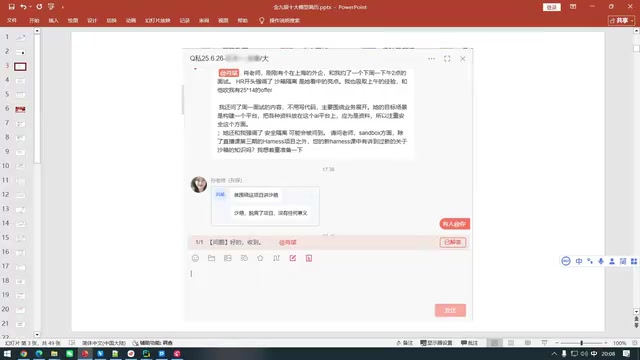Click the @ mention link in question bar
The width and height of the screenshot is (640, 360).
point(287,242)
